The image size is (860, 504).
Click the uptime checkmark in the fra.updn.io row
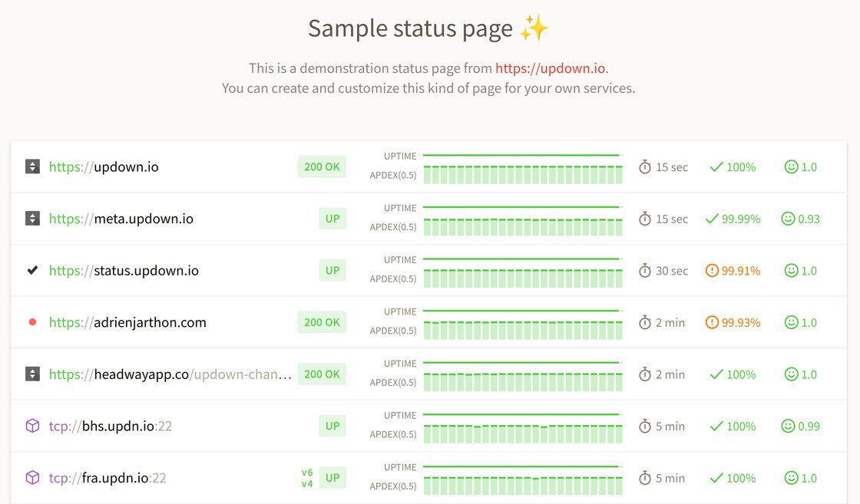pyautogui.click(x=716, y=478)
